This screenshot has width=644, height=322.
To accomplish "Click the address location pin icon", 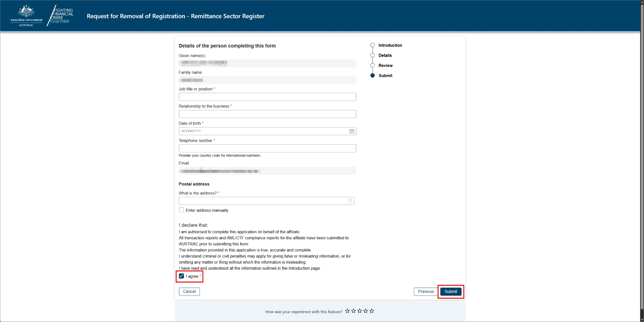I will [x=350, y=201].
